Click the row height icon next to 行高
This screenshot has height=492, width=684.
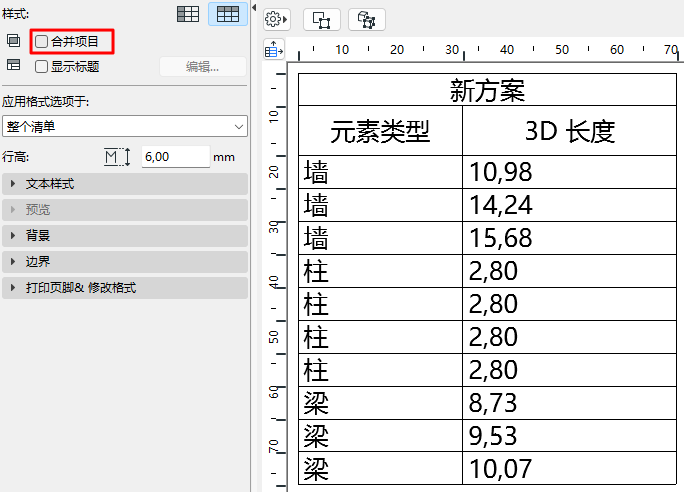(117, 157)
